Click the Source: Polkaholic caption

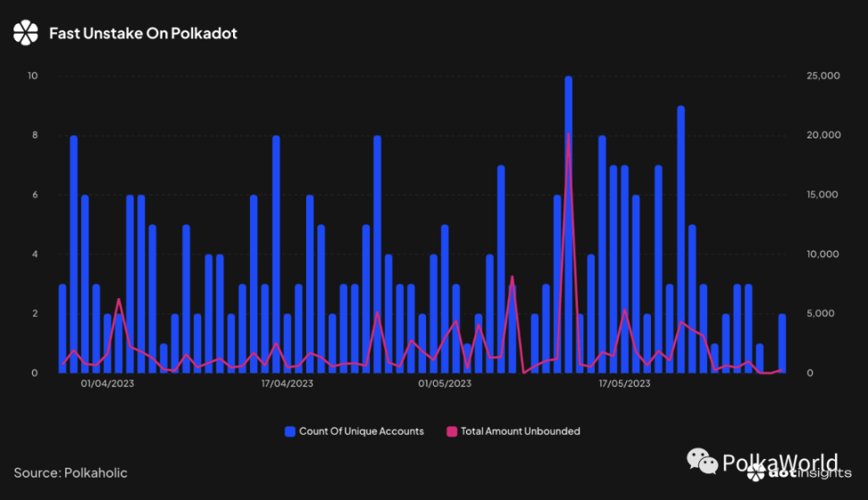(x=71, y=473)
